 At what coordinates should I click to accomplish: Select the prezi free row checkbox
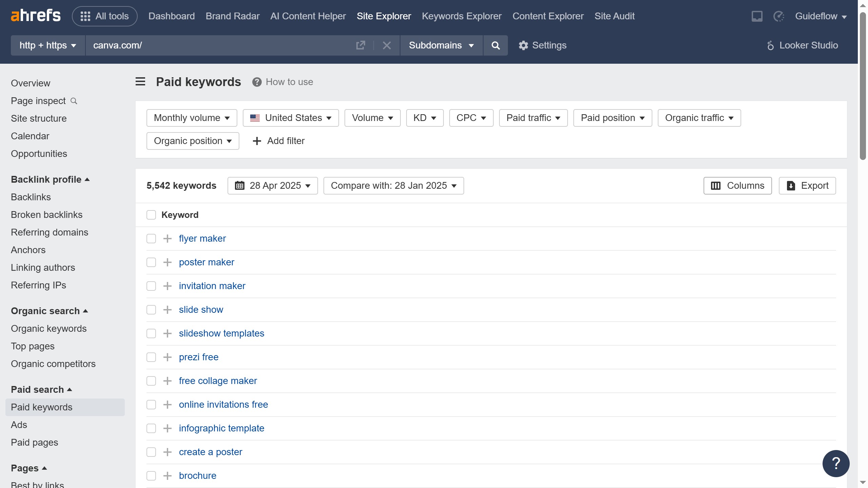click(x=151, y=357)
